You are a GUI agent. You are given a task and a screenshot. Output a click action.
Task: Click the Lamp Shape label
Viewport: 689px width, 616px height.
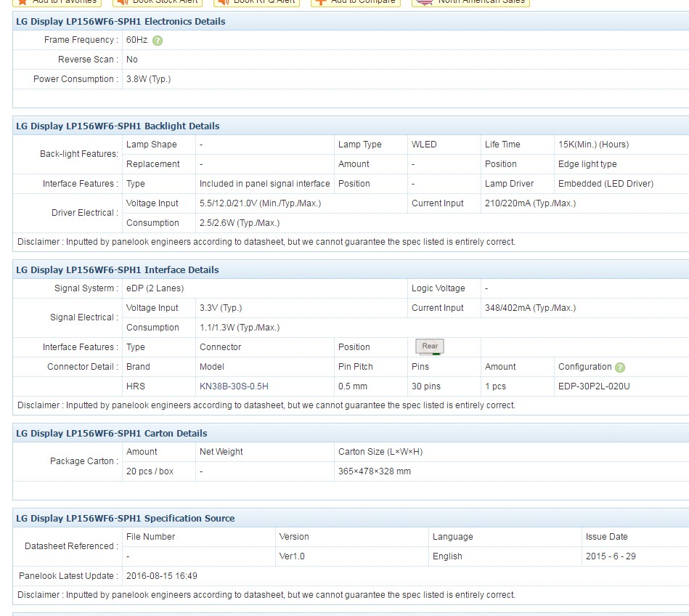point(151,145)
